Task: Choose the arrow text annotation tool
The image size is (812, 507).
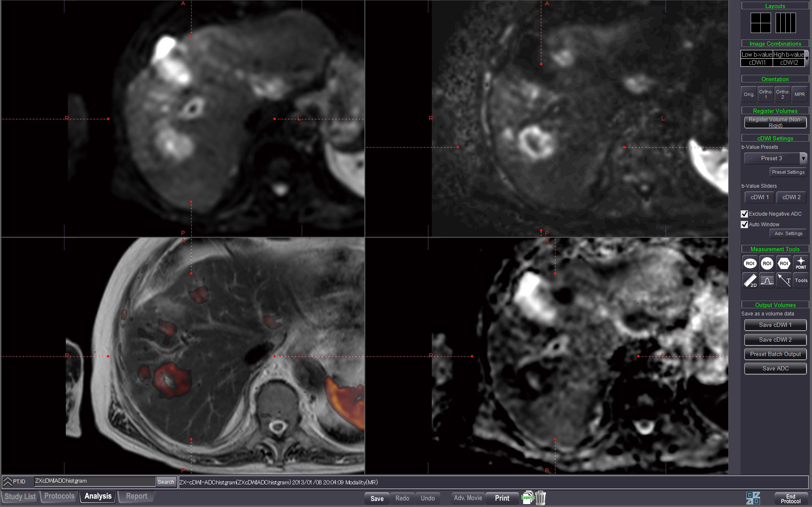Action: point(784,280)
